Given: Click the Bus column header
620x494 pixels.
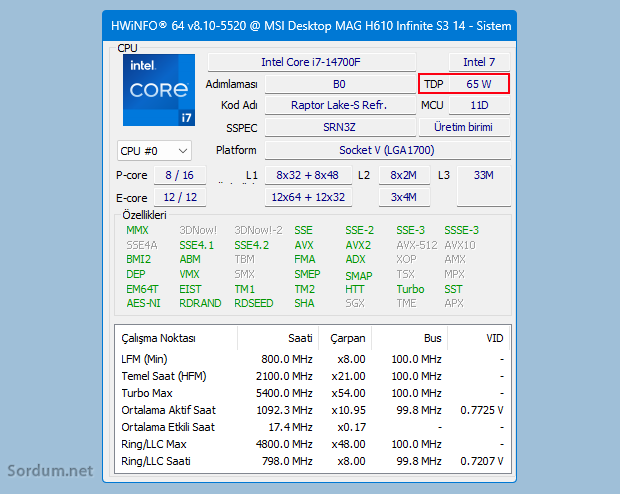Looking at the screenshot, I should coord(409,338).
